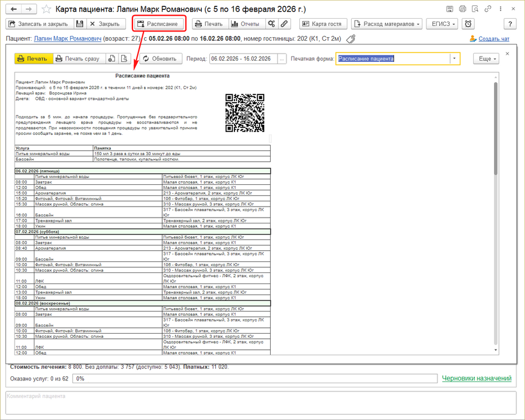This screenshot has height=420, width=525.
Task: Open the Отчеты reports menu
Action: pyautogui.click(x=244, y=24)
